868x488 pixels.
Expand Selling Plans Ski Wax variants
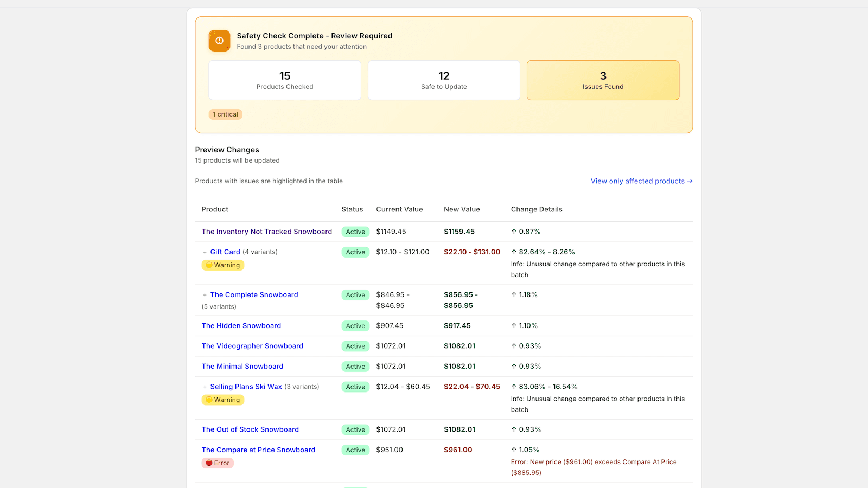[x=205, y=387]
